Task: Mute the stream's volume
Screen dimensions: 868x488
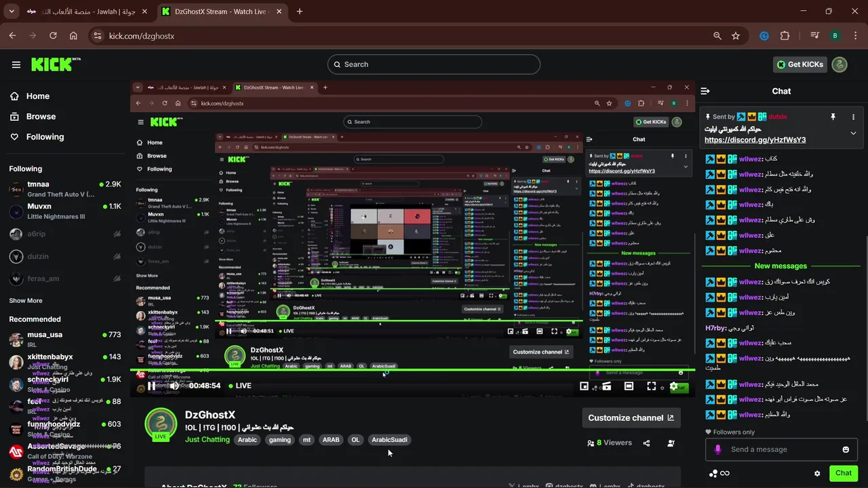Action: pyautogui.click(x=174, y=386)
